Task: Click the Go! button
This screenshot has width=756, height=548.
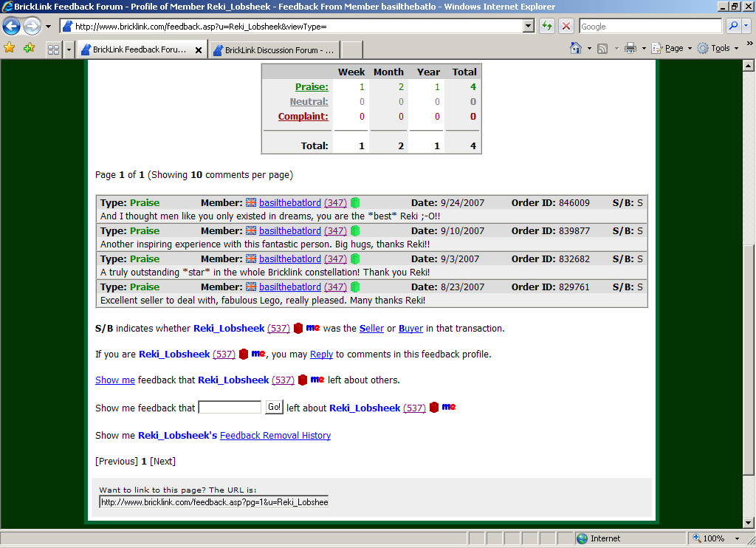Action: tap(275, 407)
